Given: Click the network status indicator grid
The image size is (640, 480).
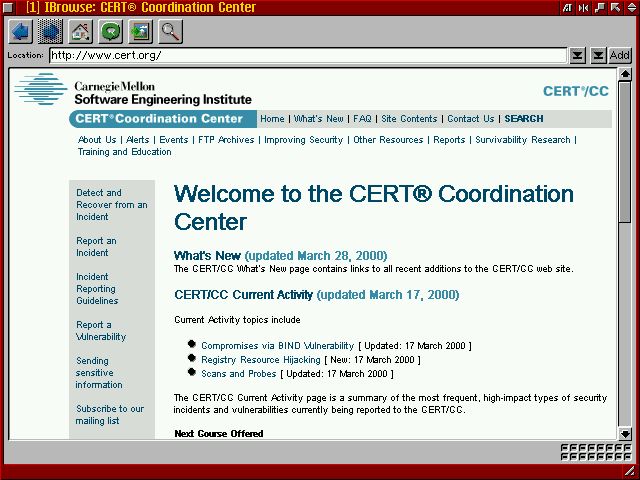Looking at the screenshot, I should click(596, 453).
